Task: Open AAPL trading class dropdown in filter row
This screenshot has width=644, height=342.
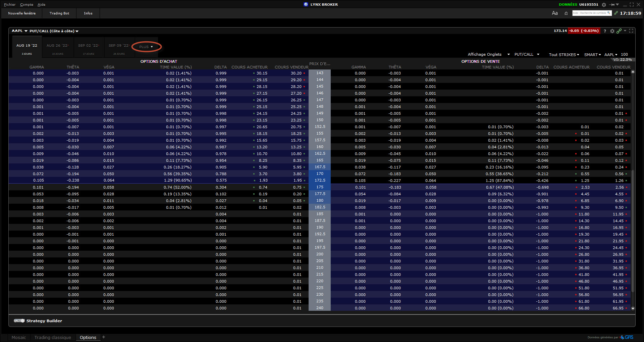Action: (x=611, y=55)
